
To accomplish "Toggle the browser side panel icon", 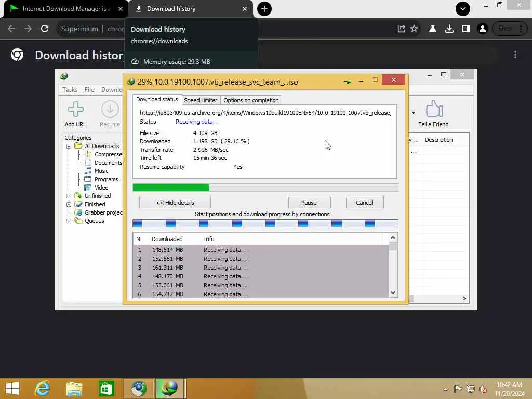I will (466, 29).
